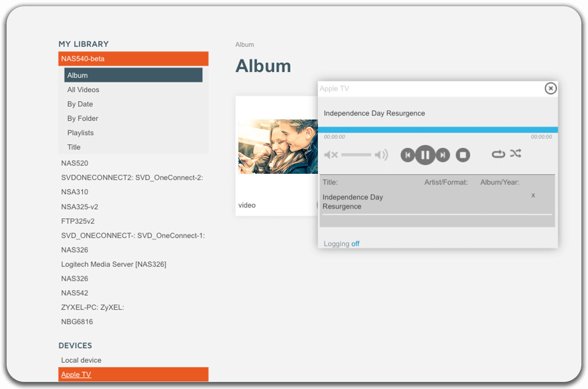Click the Album/Year: column header
Screen dimensions: 588x389
(x=500, y=182)
